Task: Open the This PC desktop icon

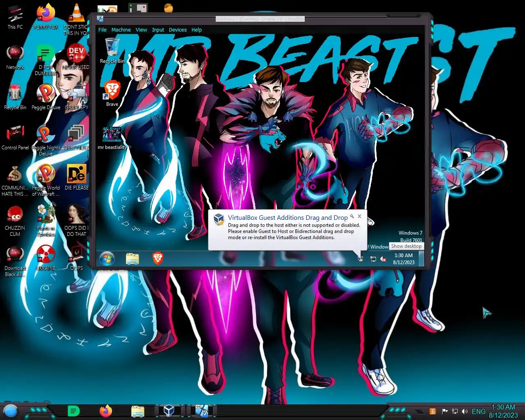Action: coord(15,17)
